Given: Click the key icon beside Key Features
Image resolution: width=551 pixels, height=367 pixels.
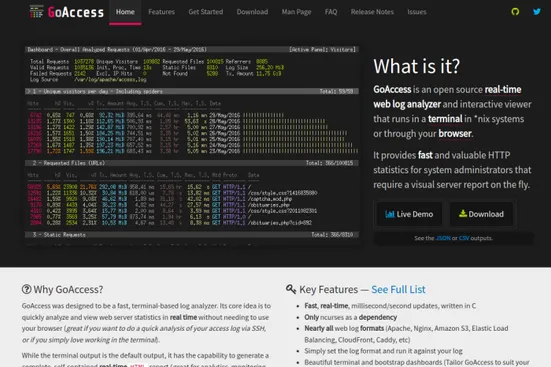Looking at the screenshot, I should [291, 289].
